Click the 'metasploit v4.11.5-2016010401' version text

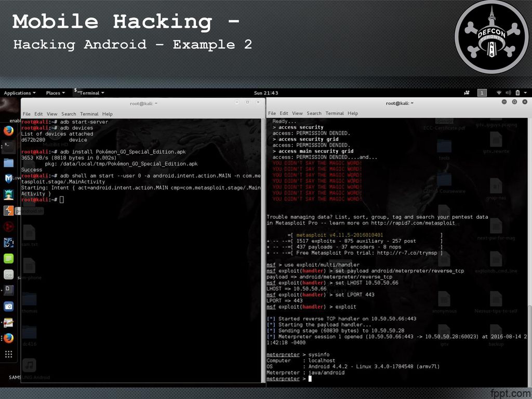pos(340,235)
